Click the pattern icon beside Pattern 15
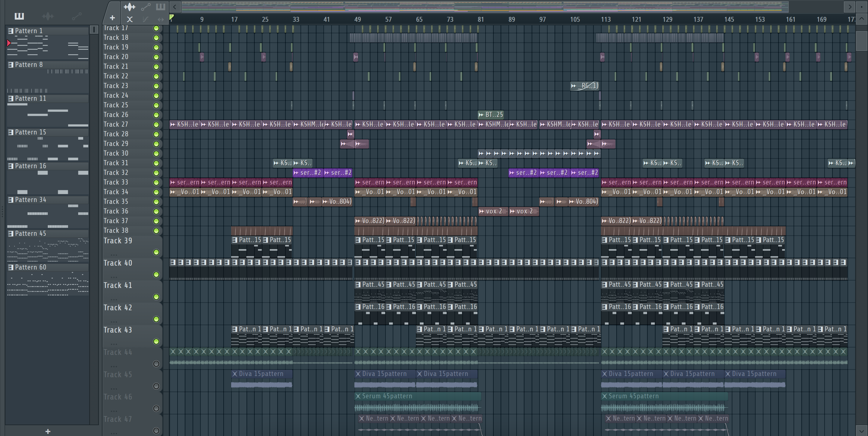The height and width of the screenshot is (436, 868). click(11, 132)
